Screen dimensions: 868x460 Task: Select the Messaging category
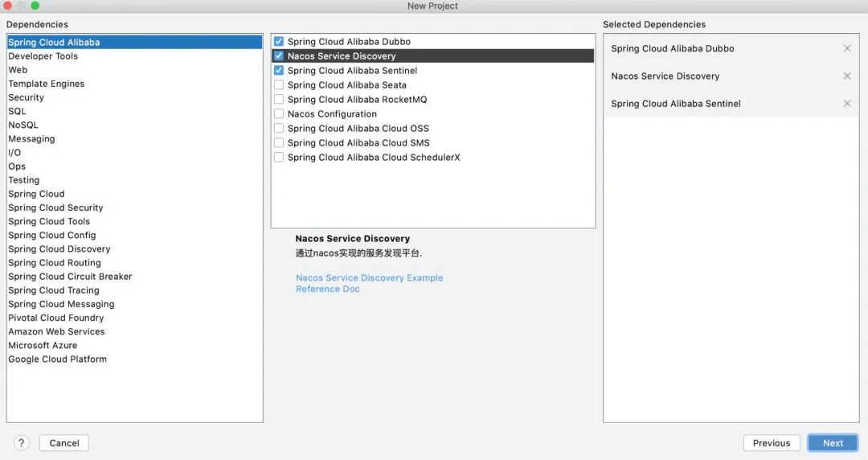(134, 138)
